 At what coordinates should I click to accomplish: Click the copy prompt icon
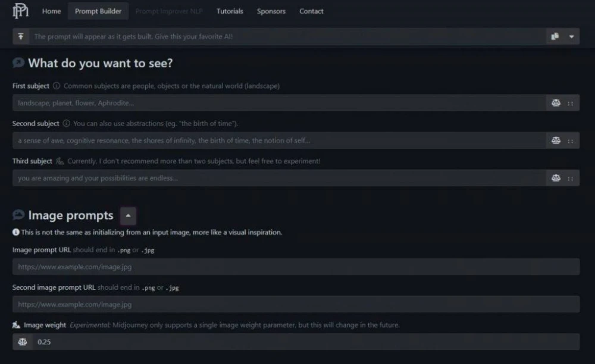(555, 36)
